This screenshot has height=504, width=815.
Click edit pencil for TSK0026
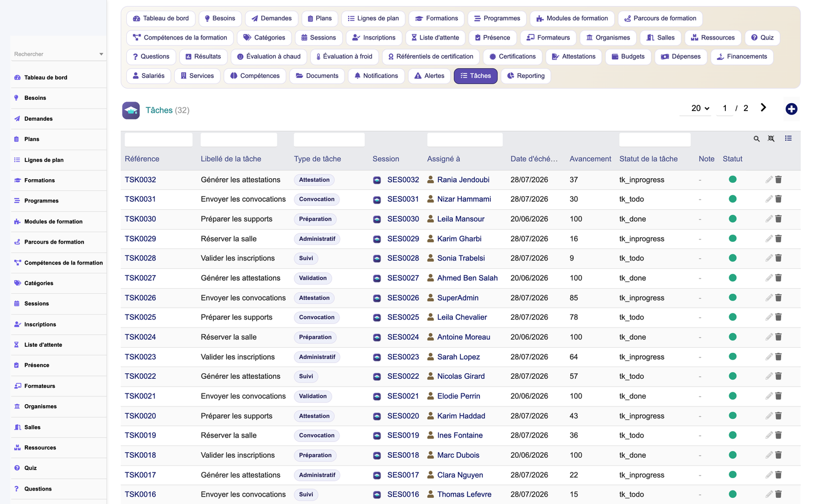[x=769, y=298]
